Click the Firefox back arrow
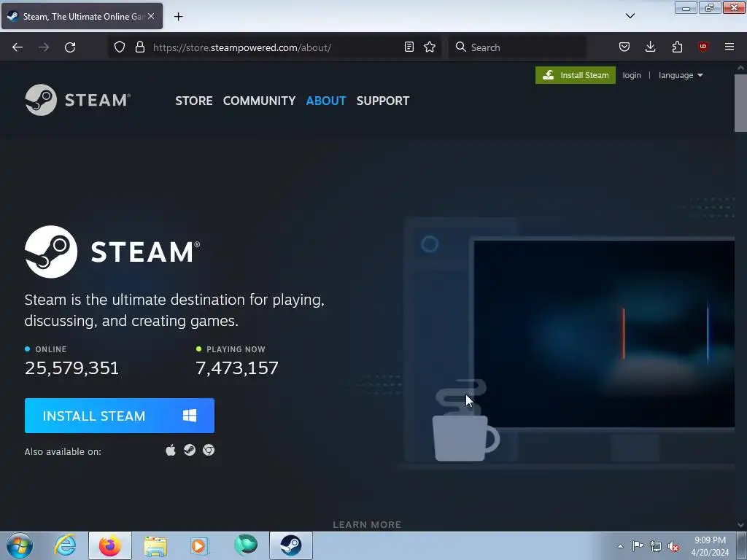The image size is (747, 560). click(18, 47)
